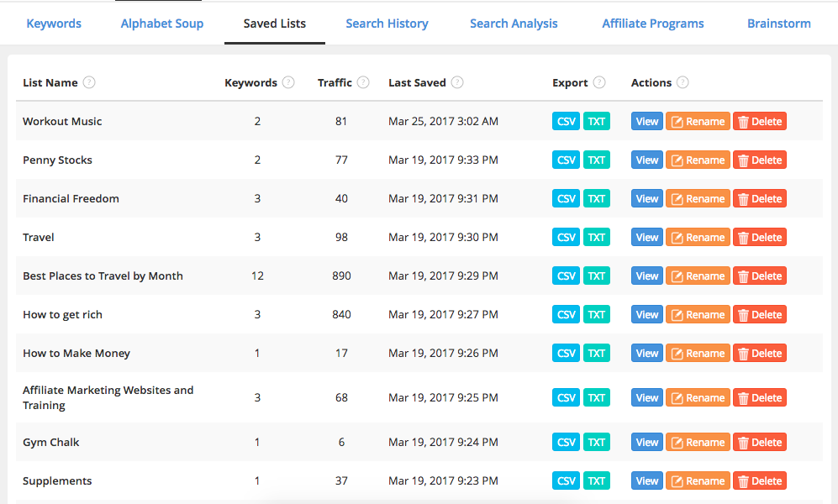The width and height of the screenshot is (838, 504).
Task: View Affiliate Marketing Websites and Training list
Action: pos(646,397)
